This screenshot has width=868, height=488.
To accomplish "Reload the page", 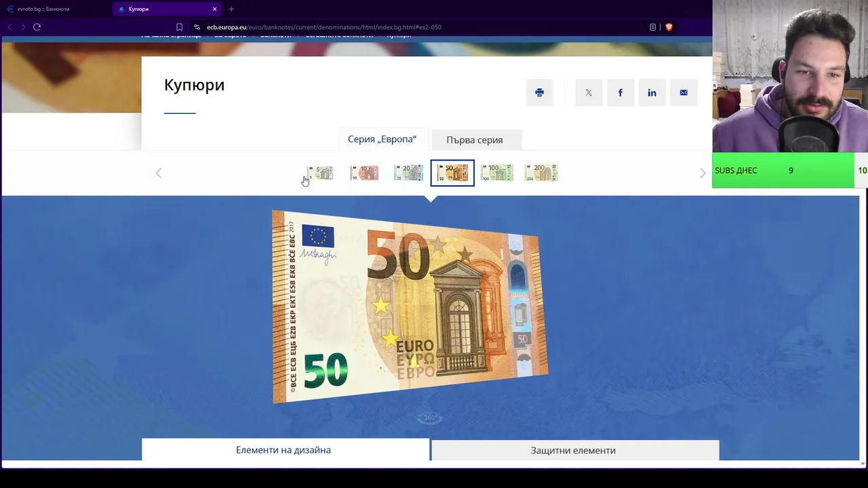I will pyautogui.click(x=37, y=27).
